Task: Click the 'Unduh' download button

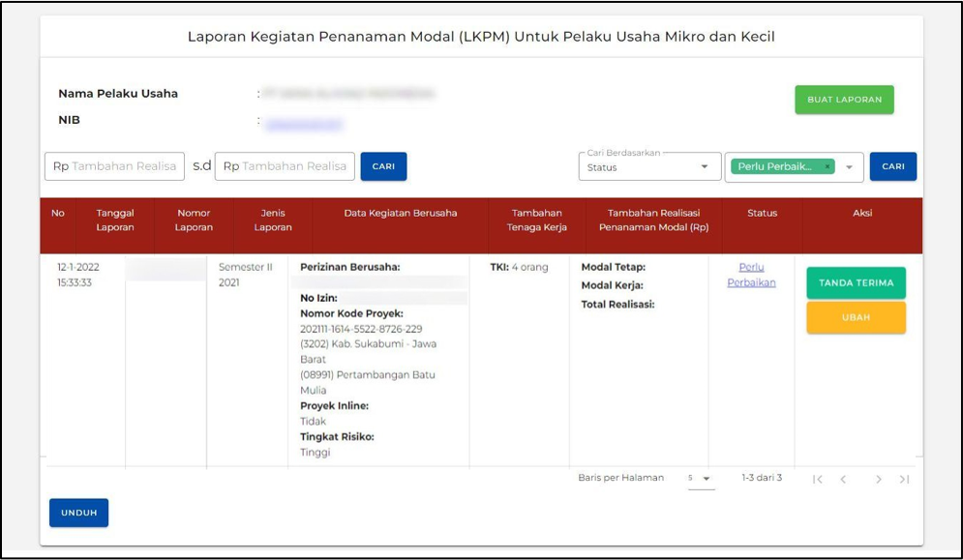Action: (78, 513)
